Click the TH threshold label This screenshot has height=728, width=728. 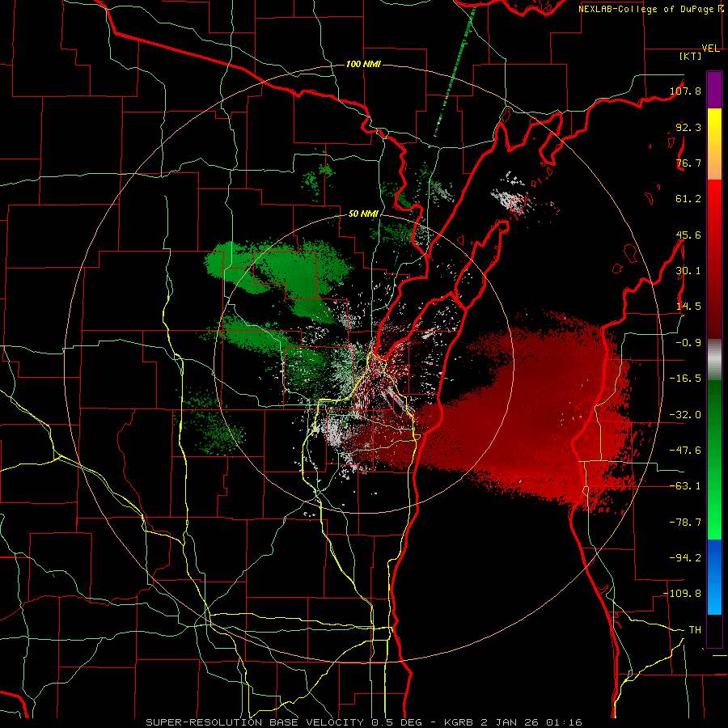click(x=695, y=630)
